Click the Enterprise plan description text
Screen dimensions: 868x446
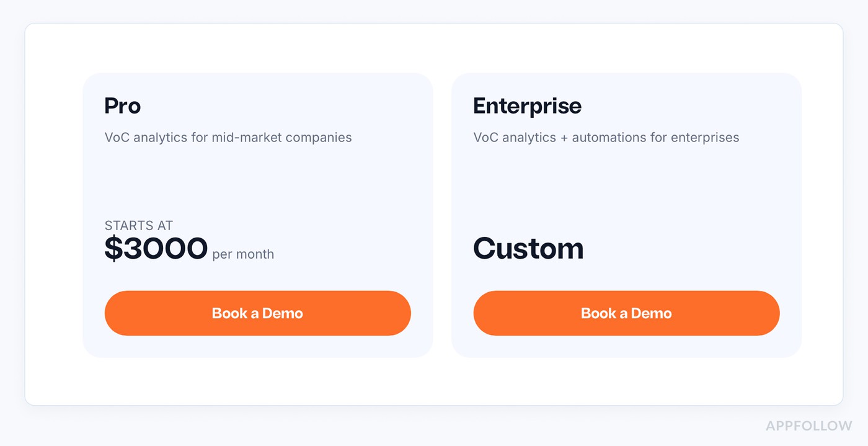click(606, 137)
